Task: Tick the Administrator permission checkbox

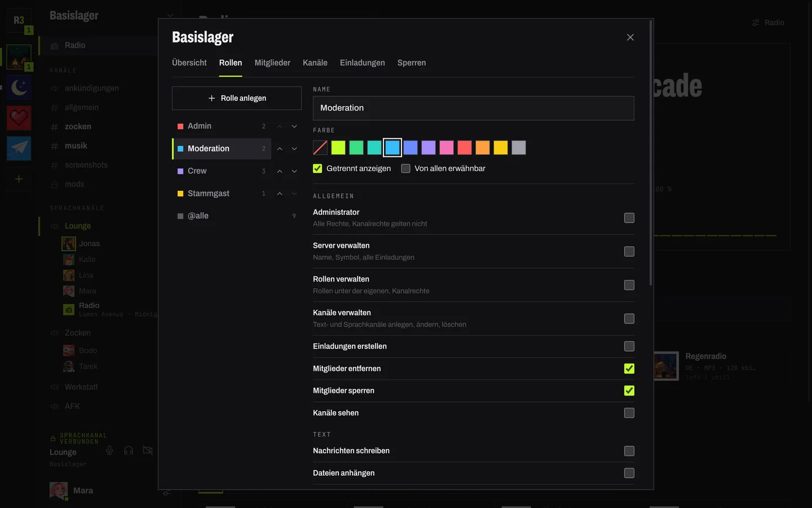Action: (x=629, y=218)
